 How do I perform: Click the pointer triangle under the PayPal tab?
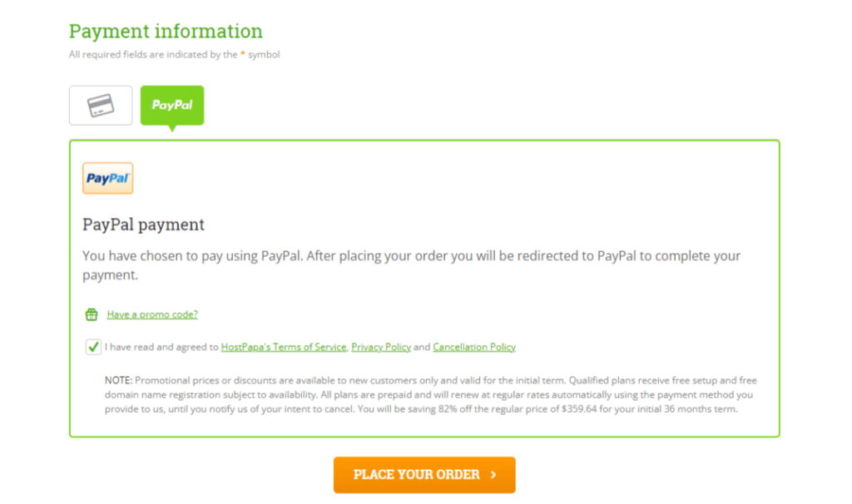tap(172, 129)
